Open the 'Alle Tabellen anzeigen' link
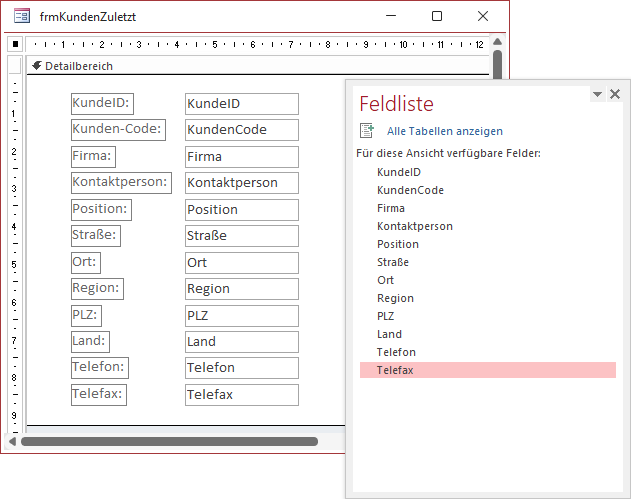The width and height of the screenshot is (631, 499). (445, 131)
